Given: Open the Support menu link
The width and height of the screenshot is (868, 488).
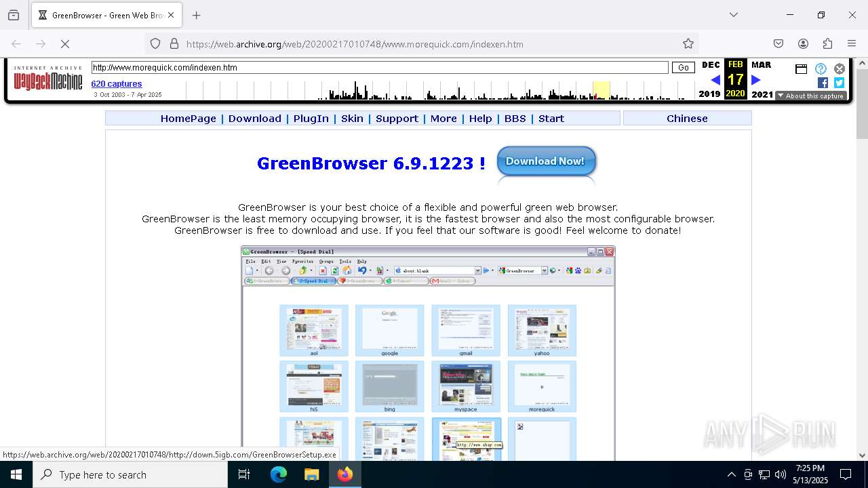Looking at the screenshot, I should click(x=397, y=119).
